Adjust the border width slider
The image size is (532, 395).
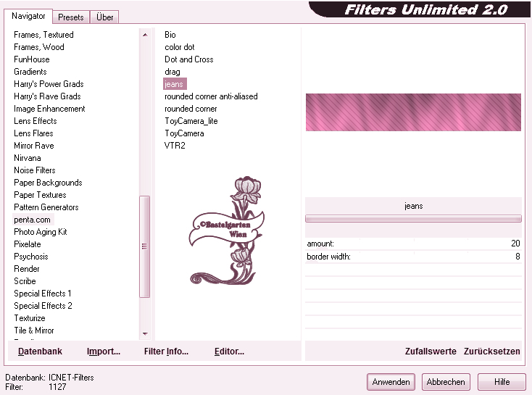(x=413, y=257)
